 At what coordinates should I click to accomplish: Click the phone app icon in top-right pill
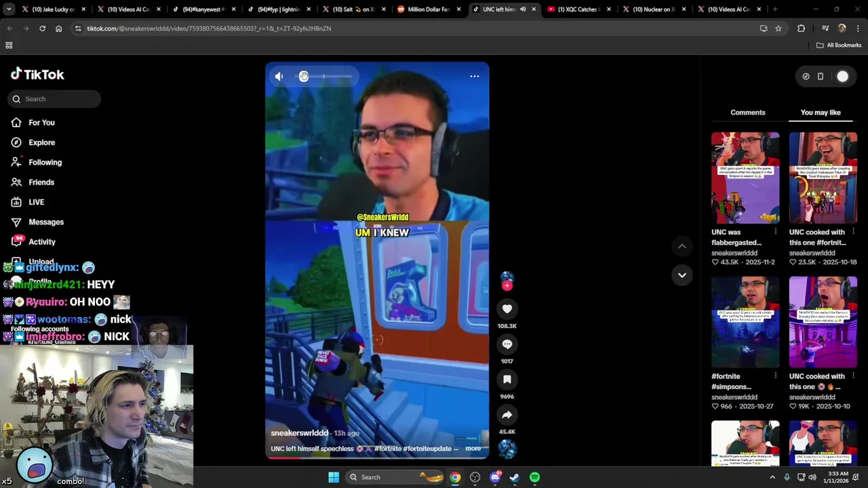[821, 77]
